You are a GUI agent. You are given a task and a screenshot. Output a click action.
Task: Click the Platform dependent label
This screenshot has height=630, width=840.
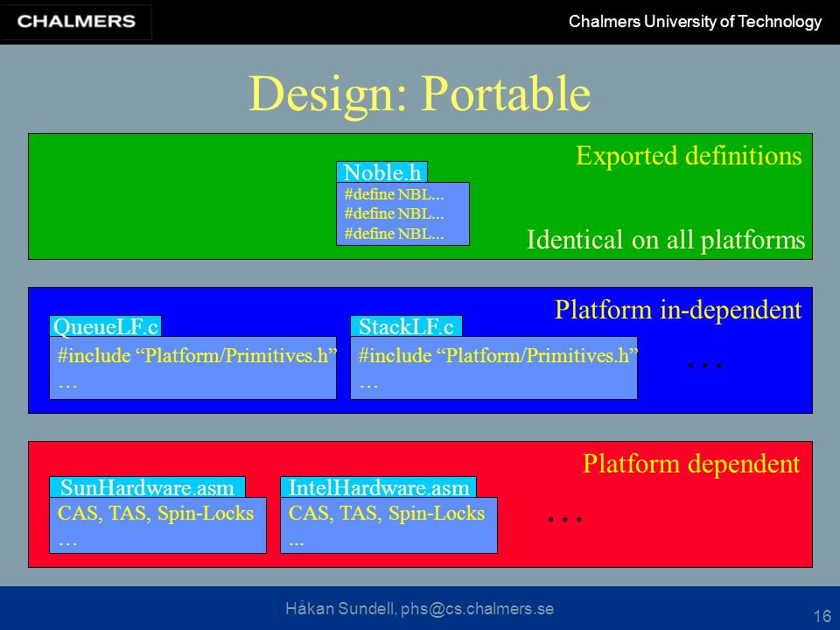pos(691,464)
